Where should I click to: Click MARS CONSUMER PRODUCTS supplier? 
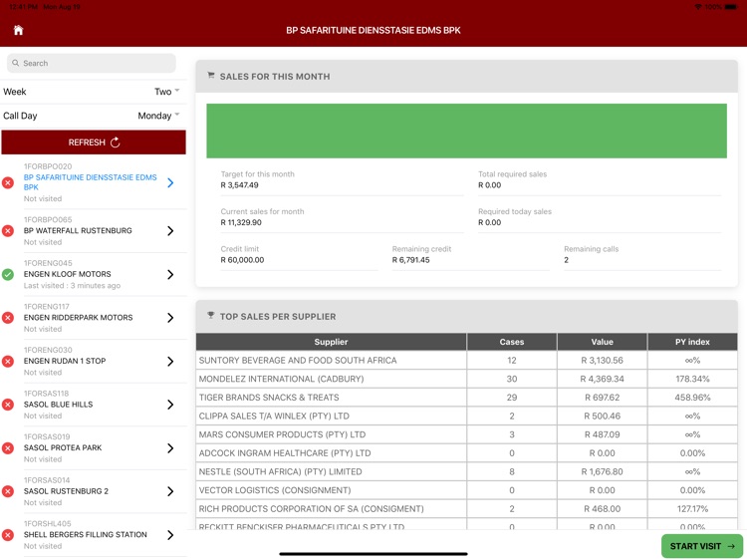pos(282,434)
